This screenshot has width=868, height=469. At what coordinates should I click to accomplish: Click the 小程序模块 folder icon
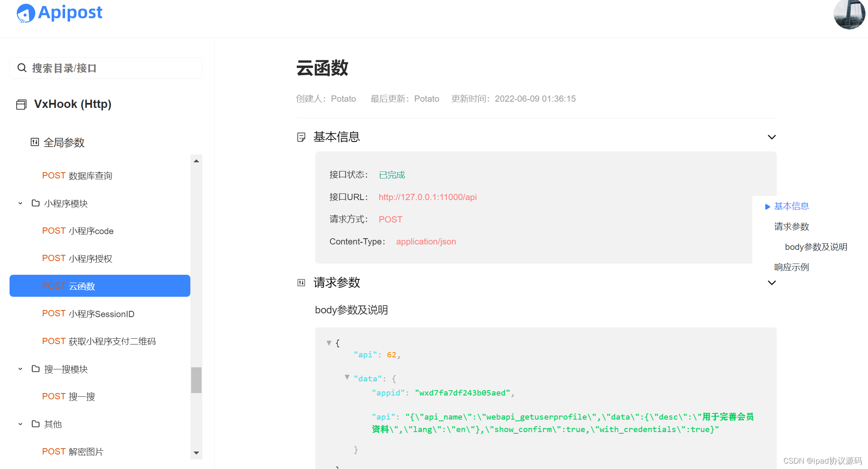[x=36, y=203]
